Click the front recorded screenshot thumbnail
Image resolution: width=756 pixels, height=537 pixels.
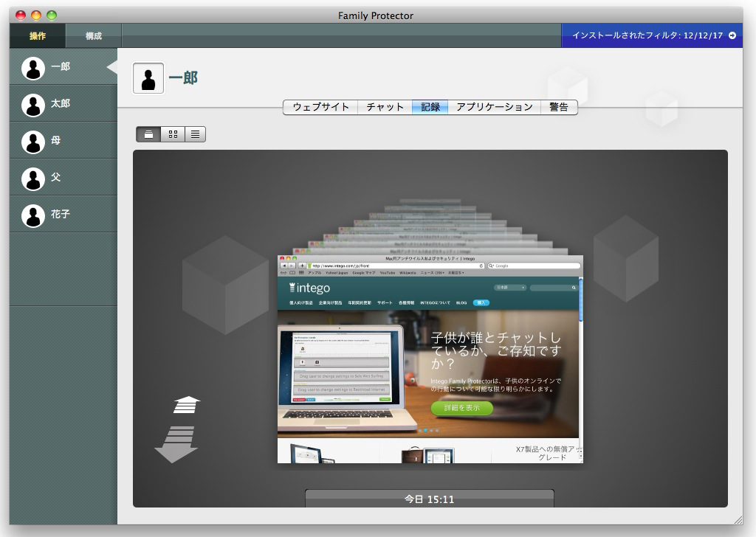tap(430, 359)
